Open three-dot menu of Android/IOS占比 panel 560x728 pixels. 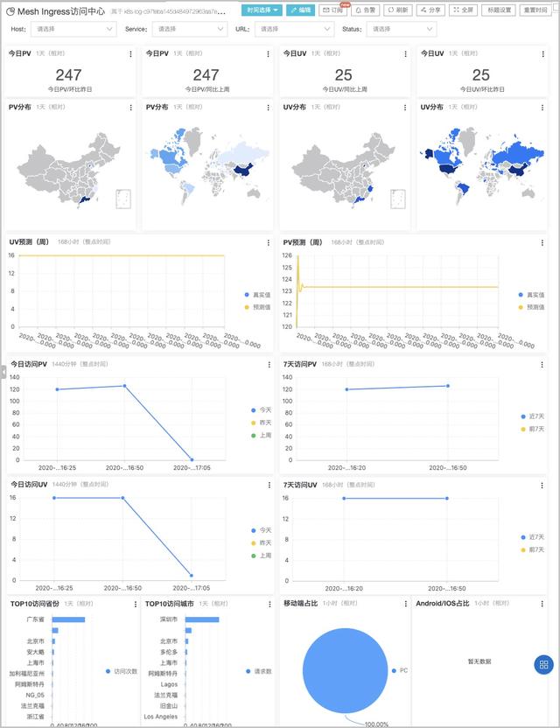click(542, 604)
